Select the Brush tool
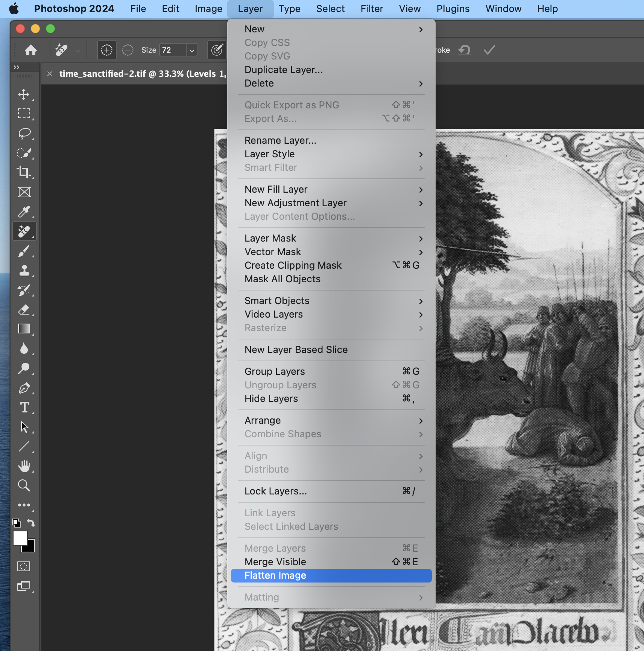The width and height of the screenshot is (644, 651). click(x=24, y=251)
